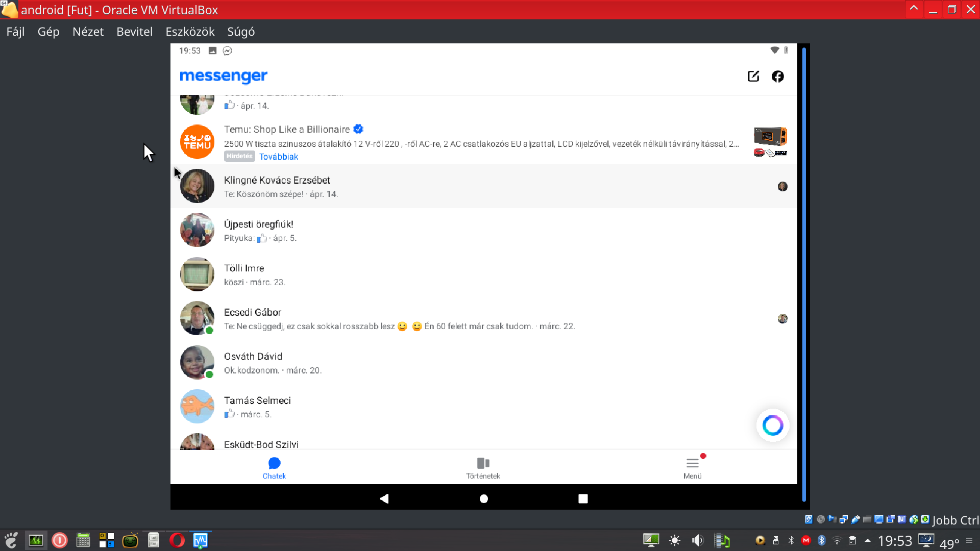Click the OB four-square taskbar icon
Viewport: 980px width, 551px height.
[107, 540]
